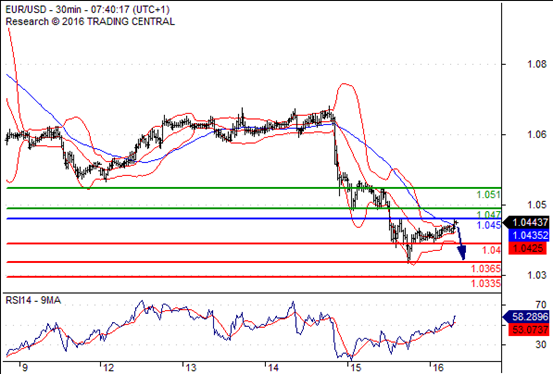
Task: Select the green 1.047 resistance label
Action: pos(488,214)
